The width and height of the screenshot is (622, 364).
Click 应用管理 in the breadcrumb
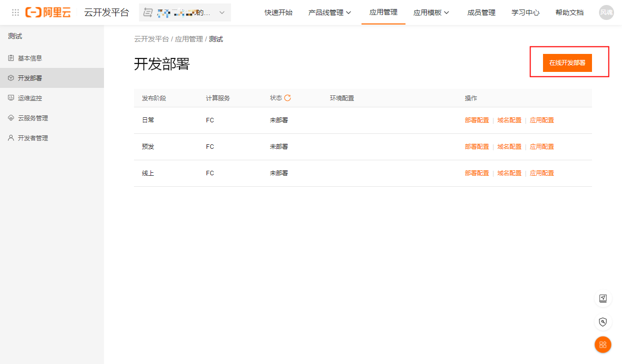[189, 39]
